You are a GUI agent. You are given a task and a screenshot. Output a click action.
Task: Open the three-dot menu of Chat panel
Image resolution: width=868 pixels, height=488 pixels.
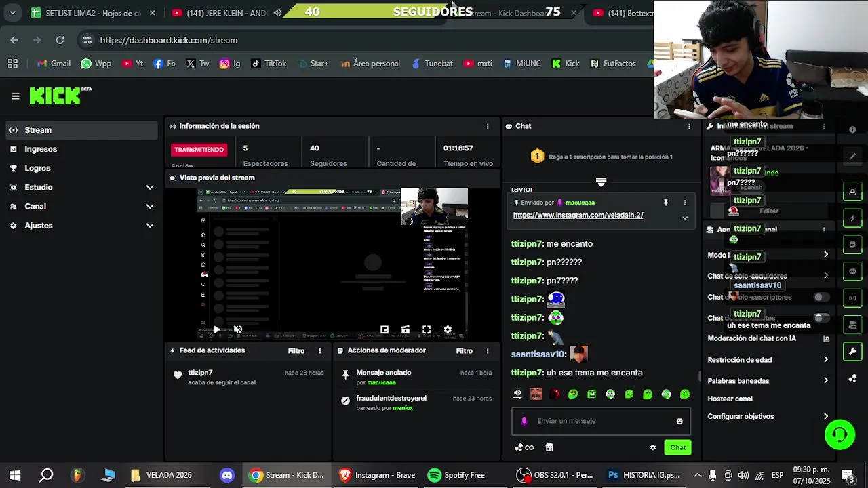[689, 126]
